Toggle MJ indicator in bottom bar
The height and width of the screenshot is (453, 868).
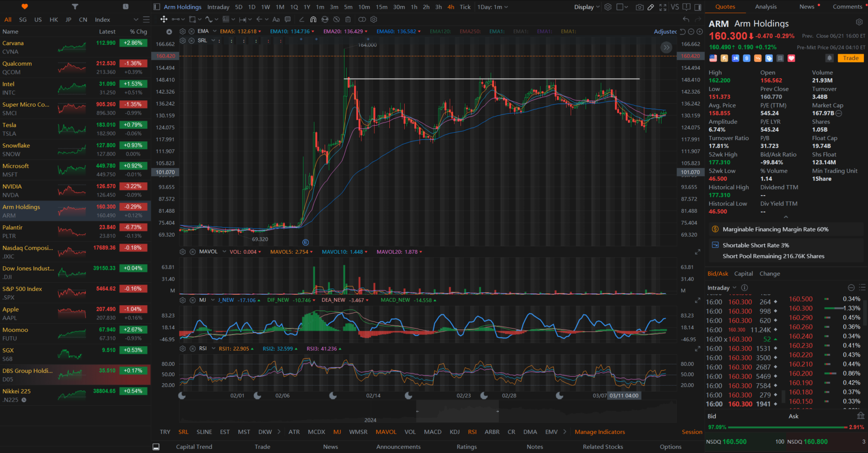tap(337, 432)
